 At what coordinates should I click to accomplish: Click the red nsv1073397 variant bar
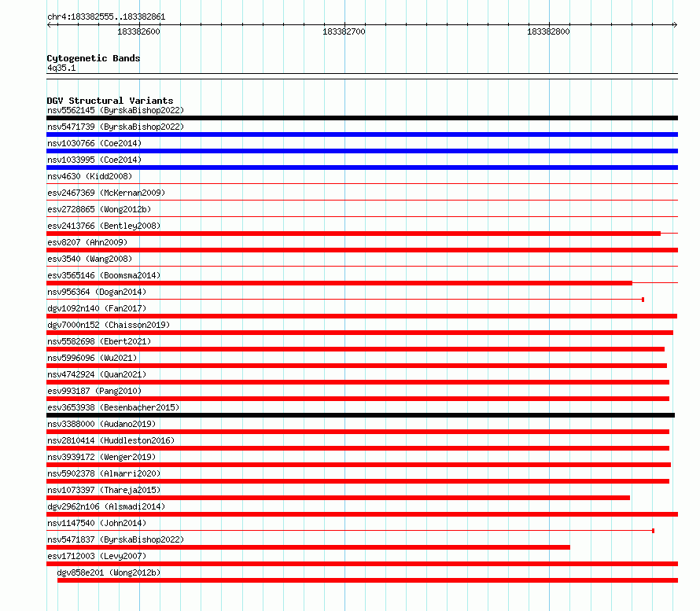pos(338,498)
